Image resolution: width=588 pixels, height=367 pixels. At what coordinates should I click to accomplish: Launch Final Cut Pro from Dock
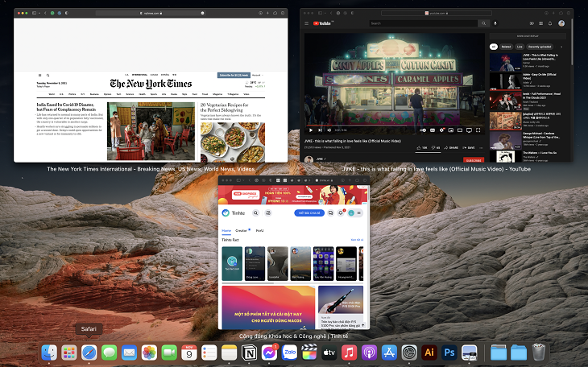tap(309, 353)
